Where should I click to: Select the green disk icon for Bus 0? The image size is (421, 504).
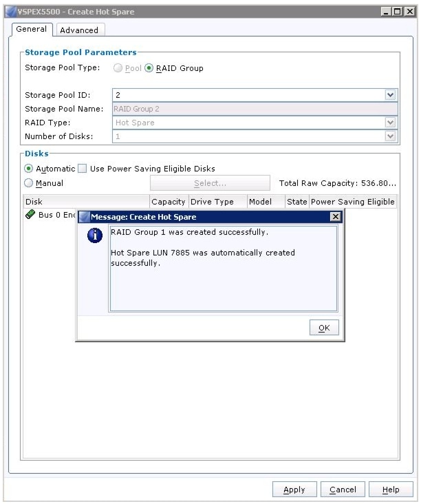tap(30, 214)
